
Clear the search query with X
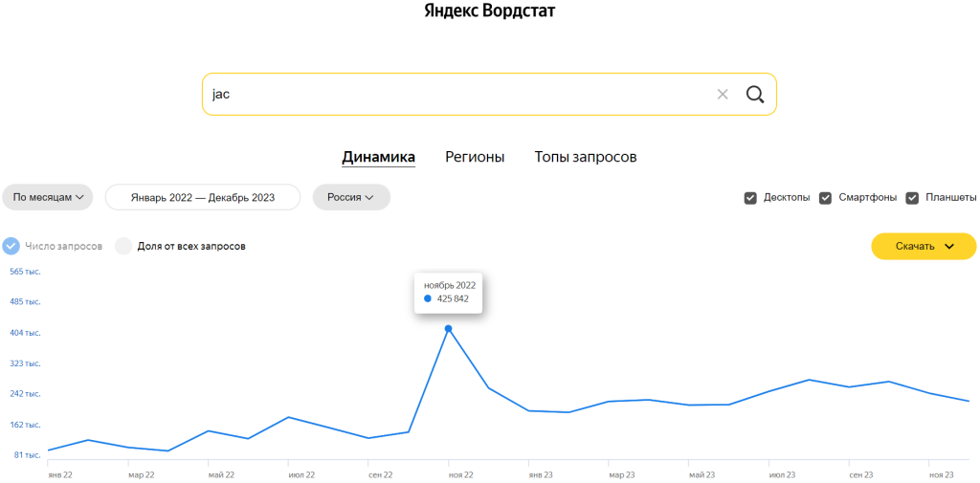click(723, 95)
